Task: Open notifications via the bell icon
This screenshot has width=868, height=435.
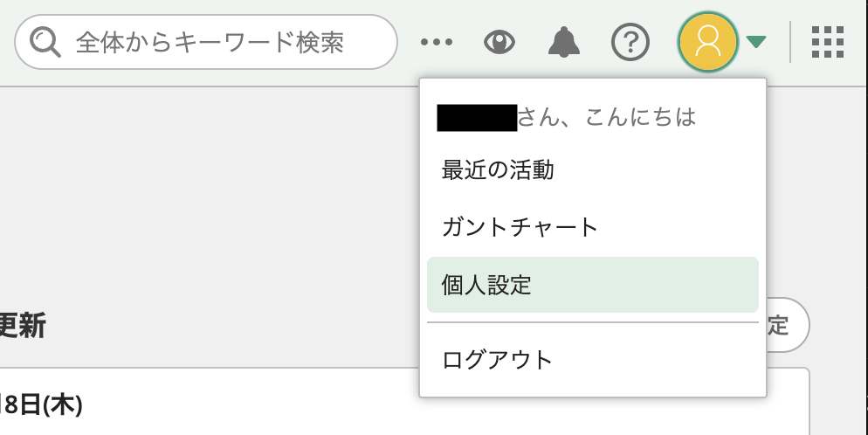Action: pyautogui.click(x=564, y=42)
